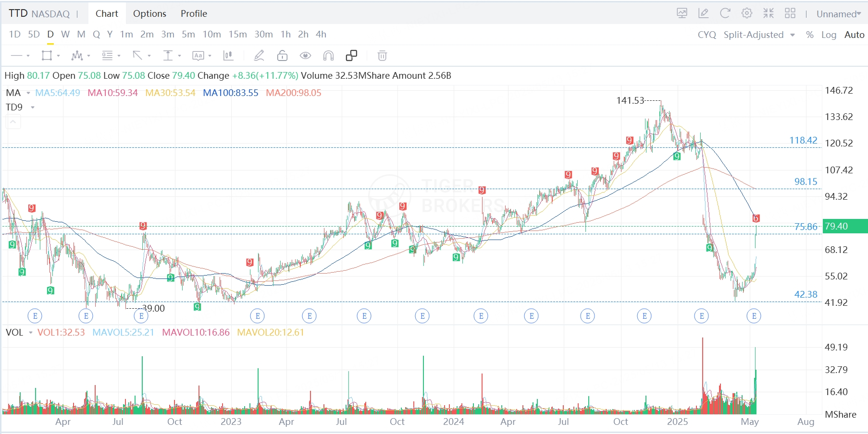Expand the measure tool options arrow

pyautogui.click(x=179, y=56)
